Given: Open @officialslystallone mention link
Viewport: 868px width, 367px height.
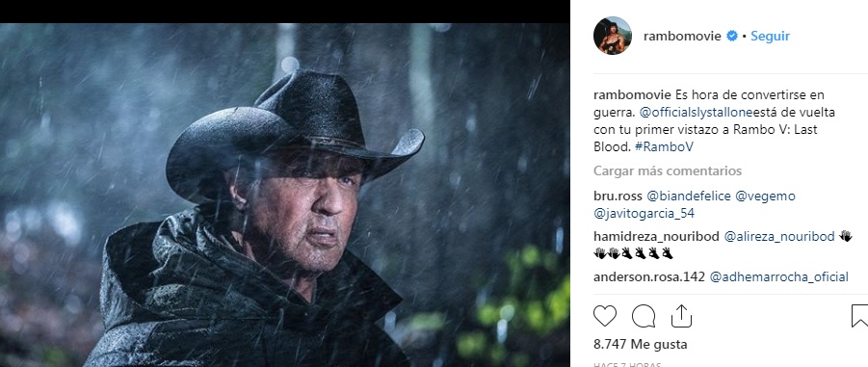Looking at the screenshot, I should pos(695,113).
